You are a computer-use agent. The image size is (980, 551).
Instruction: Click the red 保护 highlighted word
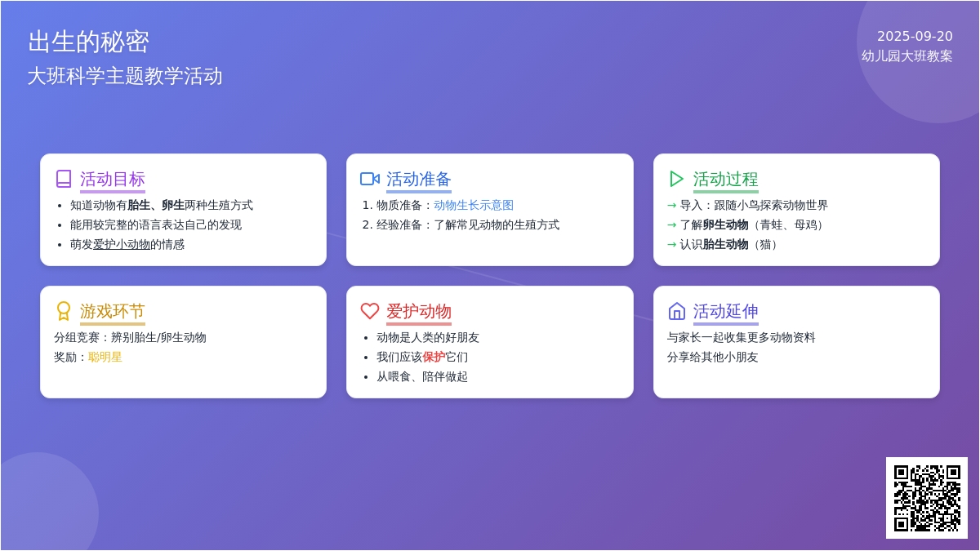coord(434,357)
